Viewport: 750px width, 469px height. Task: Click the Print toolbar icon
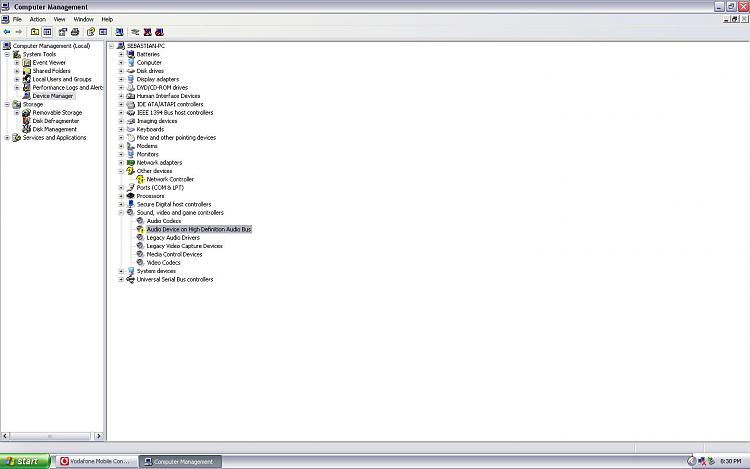(75, 32)
